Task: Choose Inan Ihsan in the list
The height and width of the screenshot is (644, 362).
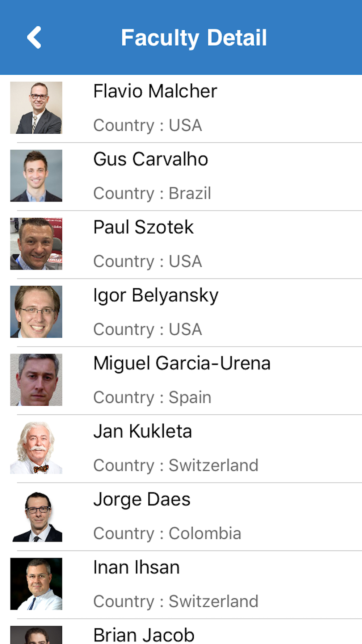Action: [181, 585]
